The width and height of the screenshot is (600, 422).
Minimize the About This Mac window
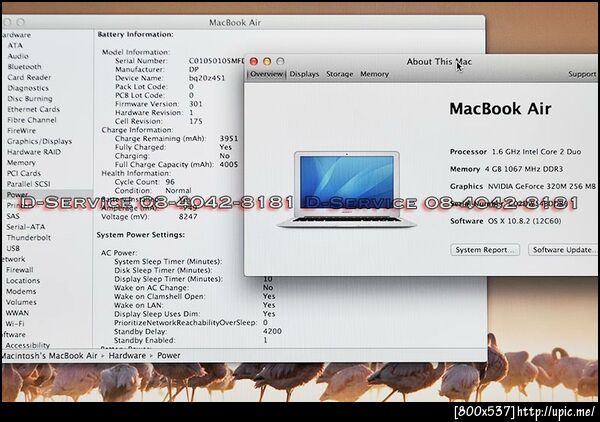tap(267, 61)
